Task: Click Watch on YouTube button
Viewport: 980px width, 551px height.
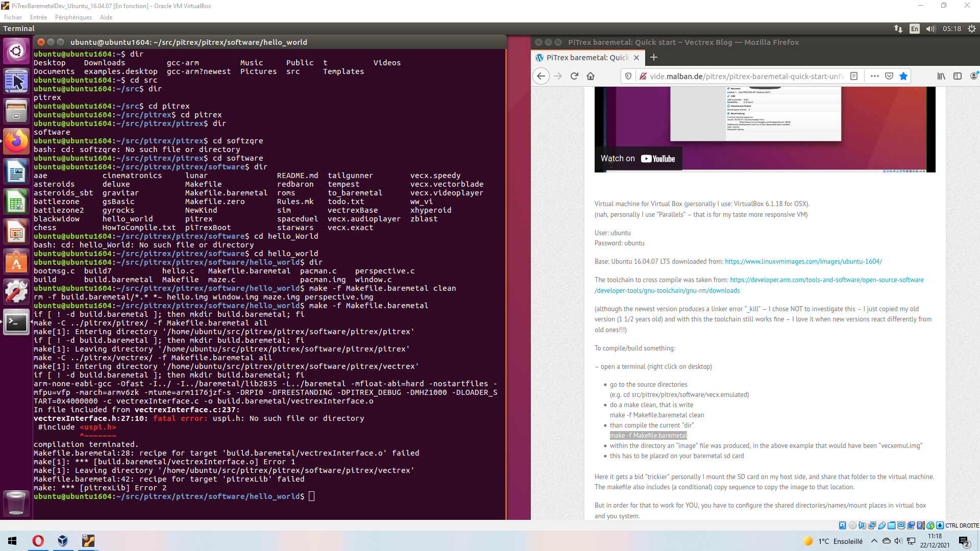Action: click(x=638, y=159)
